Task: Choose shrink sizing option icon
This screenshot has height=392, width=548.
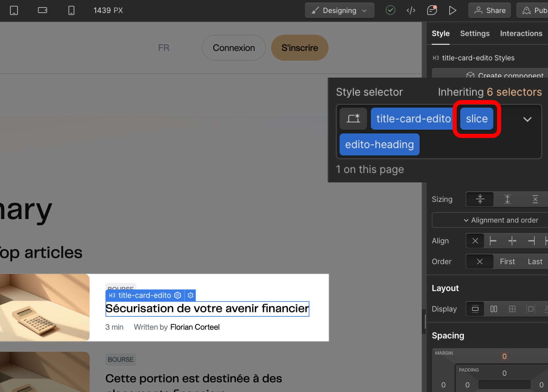Action: [x=480, y=199]
